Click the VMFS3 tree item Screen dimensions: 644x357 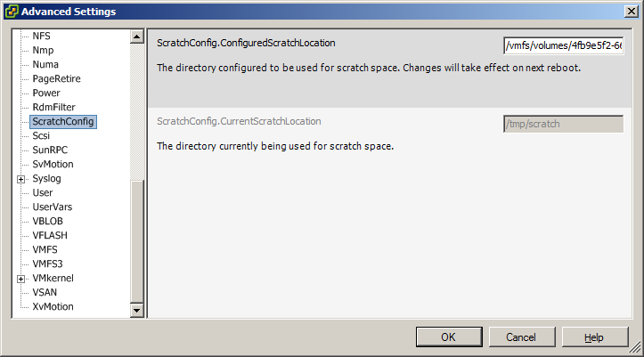tap(47, 264)
